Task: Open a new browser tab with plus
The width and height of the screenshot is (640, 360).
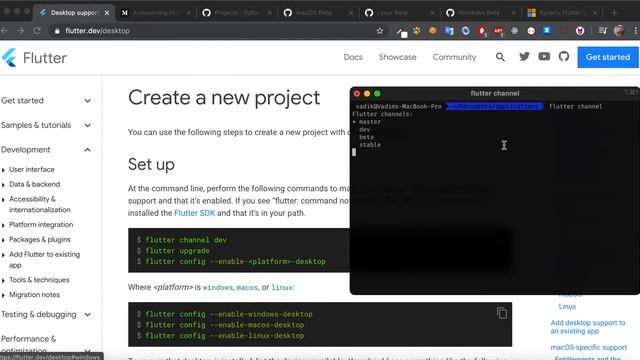Action: 614,13
